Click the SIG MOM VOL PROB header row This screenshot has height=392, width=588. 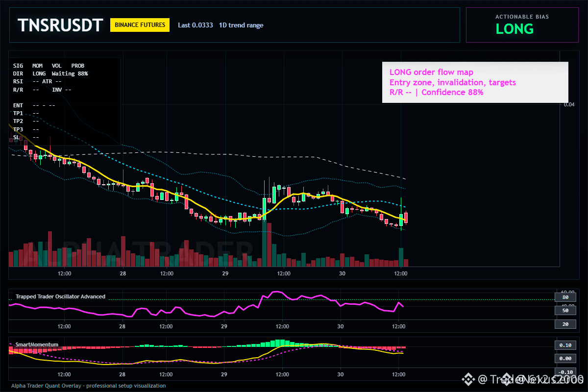click(49, 65)
